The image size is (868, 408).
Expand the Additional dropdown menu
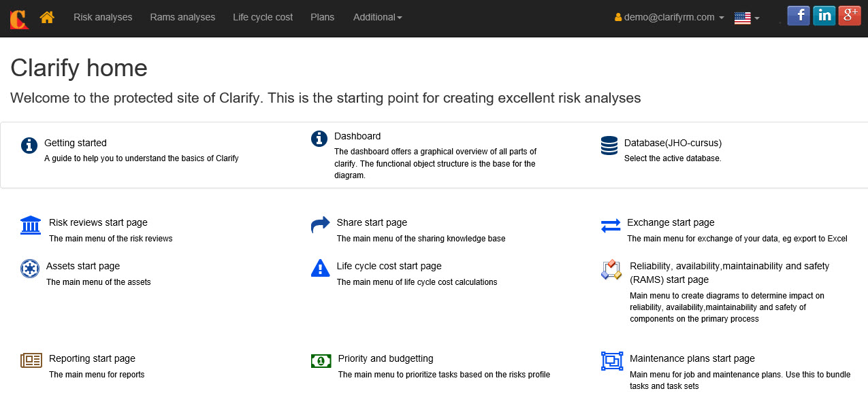coord(377,17)
